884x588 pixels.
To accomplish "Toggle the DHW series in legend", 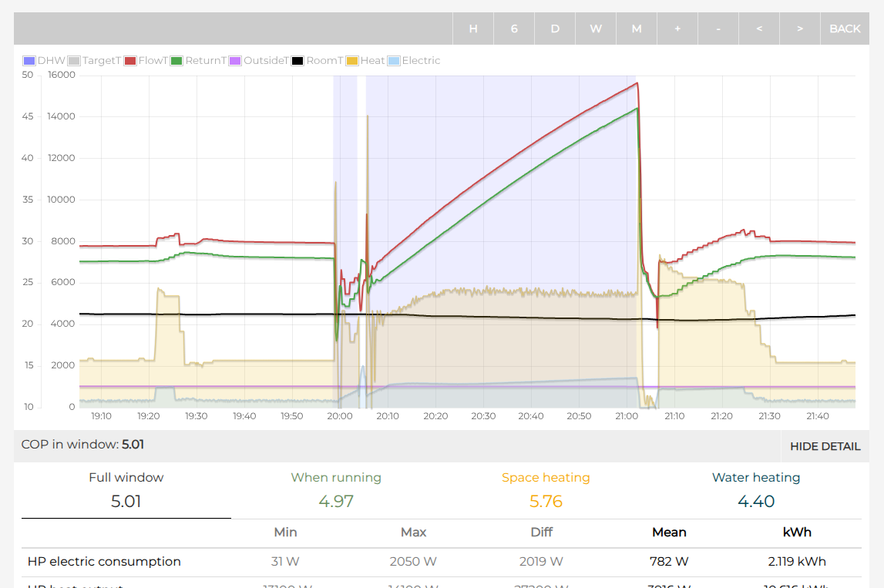I will (44, 61).
